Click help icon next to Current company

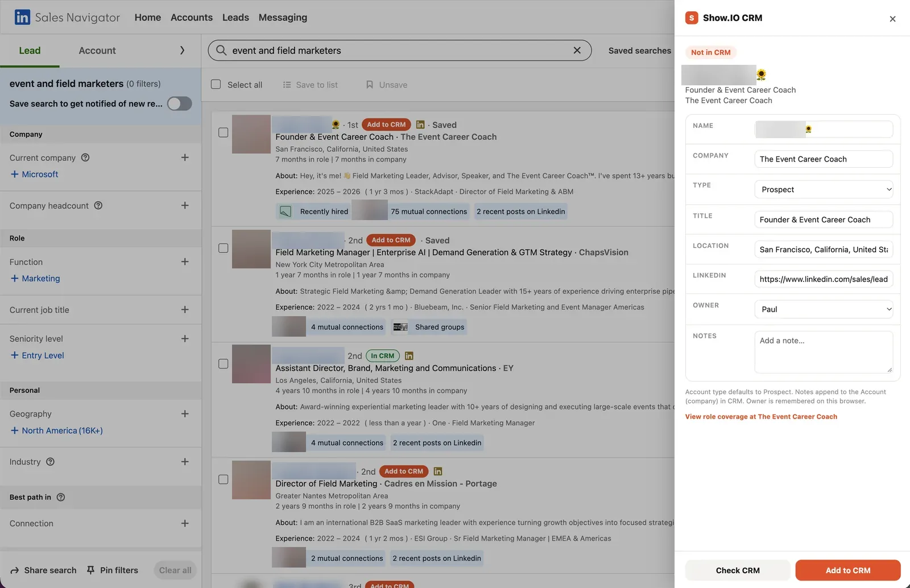tap(85, 158)
